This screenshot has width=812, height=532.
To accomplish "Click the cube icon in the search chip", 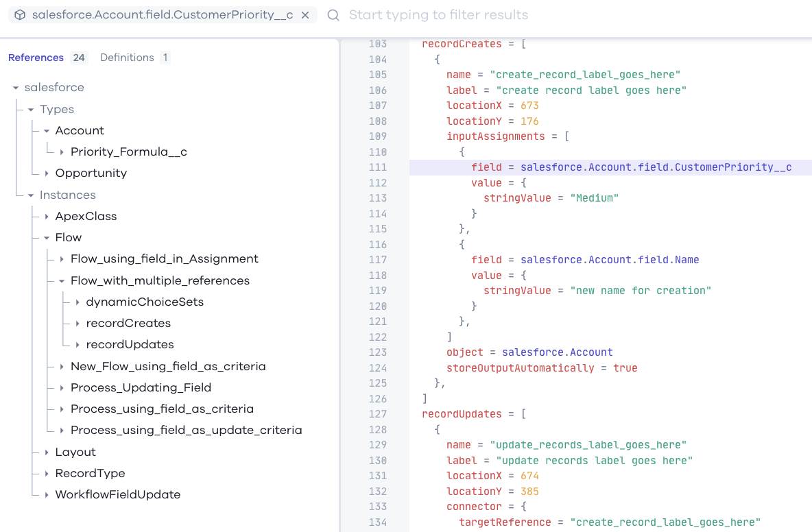I will 20,15.
